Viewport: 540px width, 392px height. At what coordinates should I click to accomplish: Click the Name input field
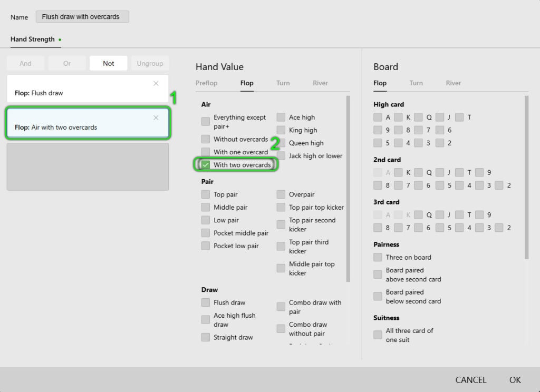point(82,17)
